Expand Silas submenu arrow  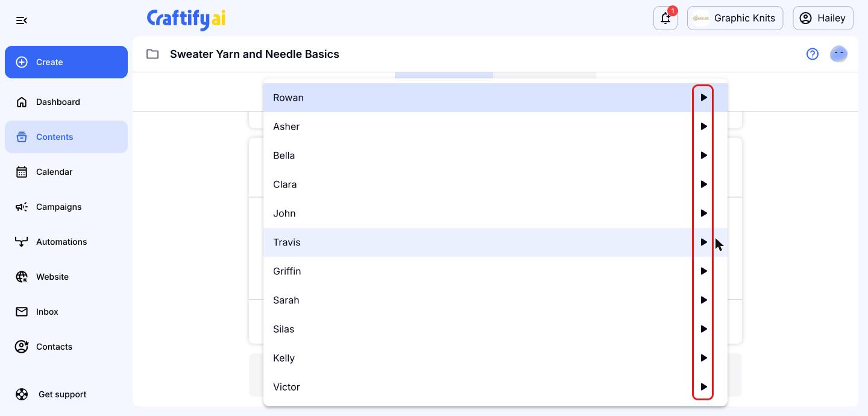pyautogui.click(x=703, y=329)
